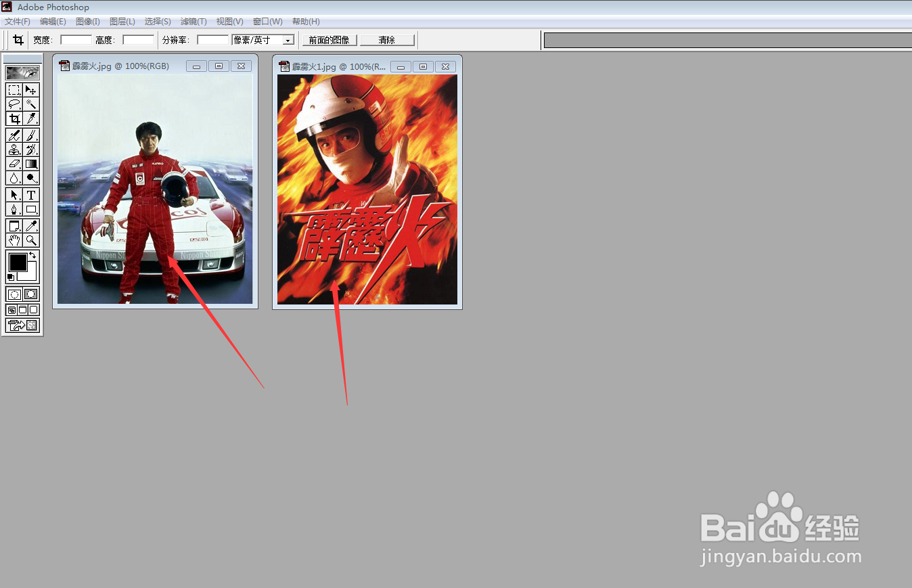The image size is (912, 588).
Task: Click the 高度 height input field
Action: pos(138,40)
